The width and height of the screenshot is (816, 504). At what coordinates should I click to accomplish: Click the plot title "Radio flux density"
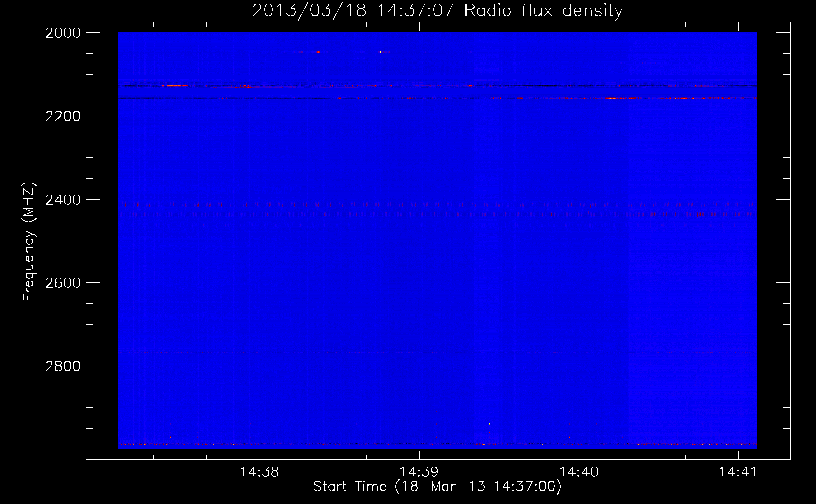[543, 10]
